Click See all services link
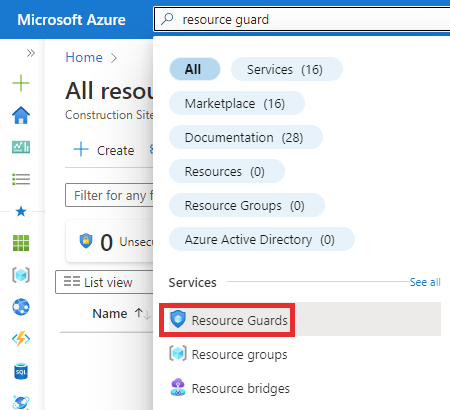Viewport: 450px width, 410px height. click(425, 282)
